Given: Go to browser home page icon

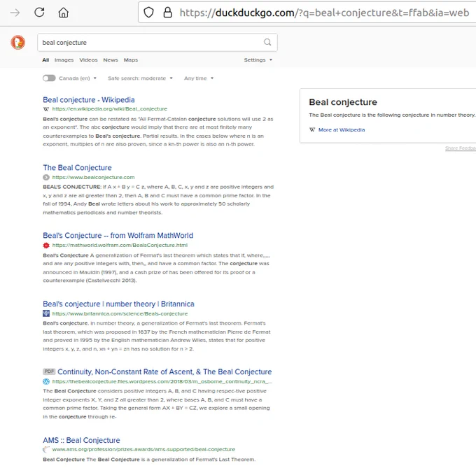Looking at the screenshot, I should [x=64, y=13].
